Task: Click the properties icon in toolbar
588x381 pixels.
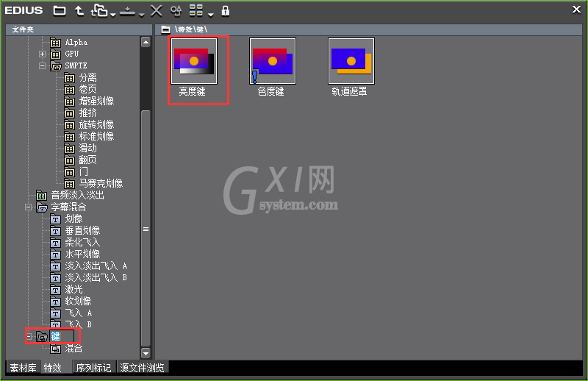Action: [x=176, y=11]
